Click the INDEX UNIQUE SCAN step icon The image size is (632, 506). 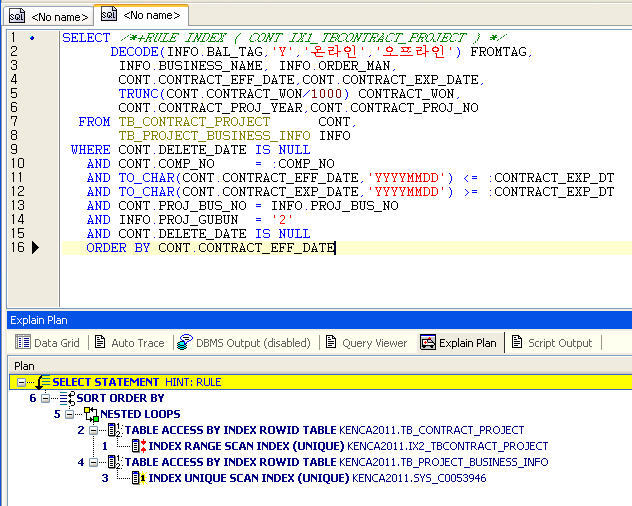click(x=139, y=478)
